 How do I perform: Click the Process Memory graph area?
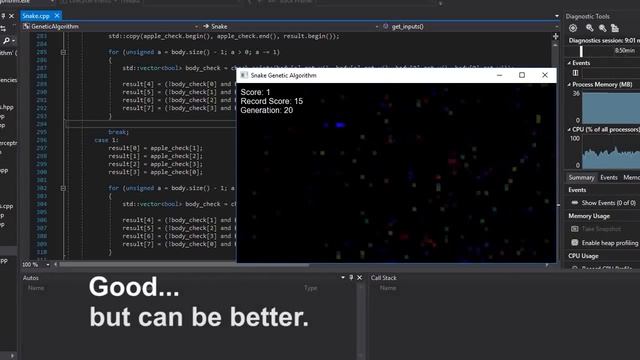coord(611,108)
